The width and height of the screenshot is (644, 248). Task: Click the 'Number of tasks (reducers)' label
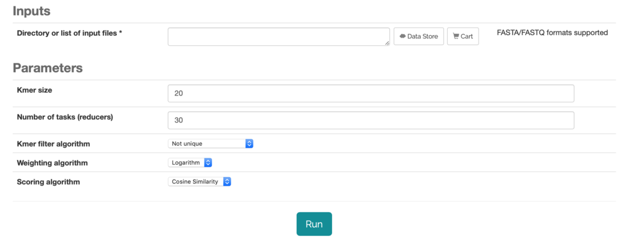(x=65, y=117)
